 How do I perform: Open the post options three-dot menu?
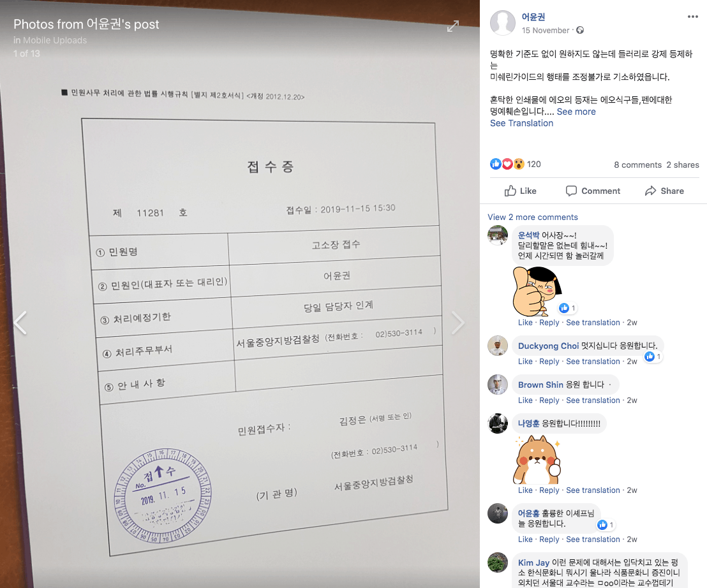pos(692,17)
